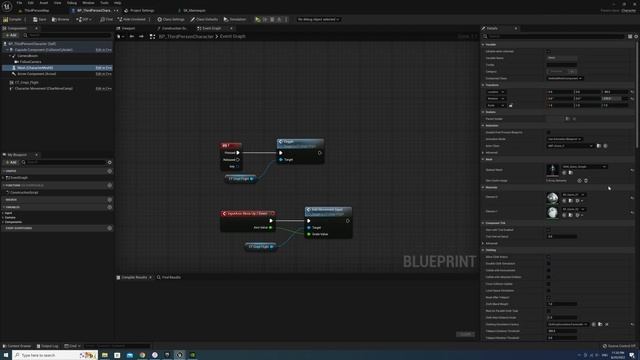
Task: Select Arrow Component in the component tree
Action: [x=36, y=74]
